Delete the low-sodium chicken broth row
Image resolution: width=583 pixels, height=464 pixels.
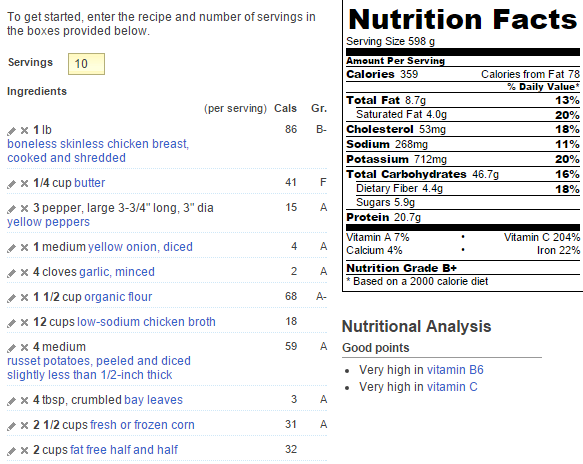point(25,322)
